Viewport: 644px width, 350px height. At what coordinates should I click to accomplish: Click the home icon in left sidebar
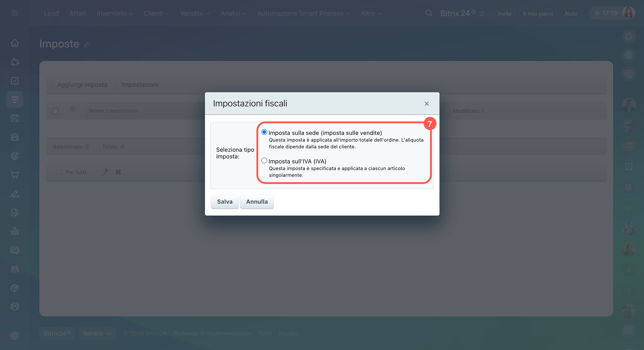(15, 43)
